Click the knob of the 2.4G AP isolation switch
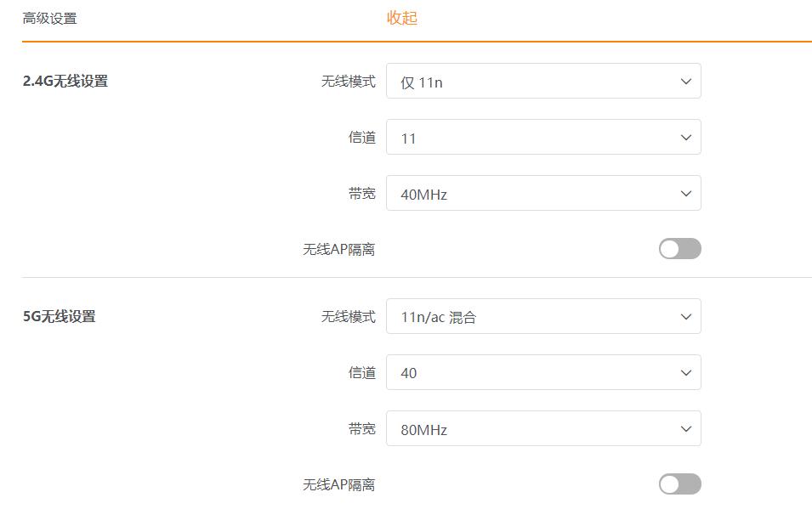812x509 pixels. point(671,248)
